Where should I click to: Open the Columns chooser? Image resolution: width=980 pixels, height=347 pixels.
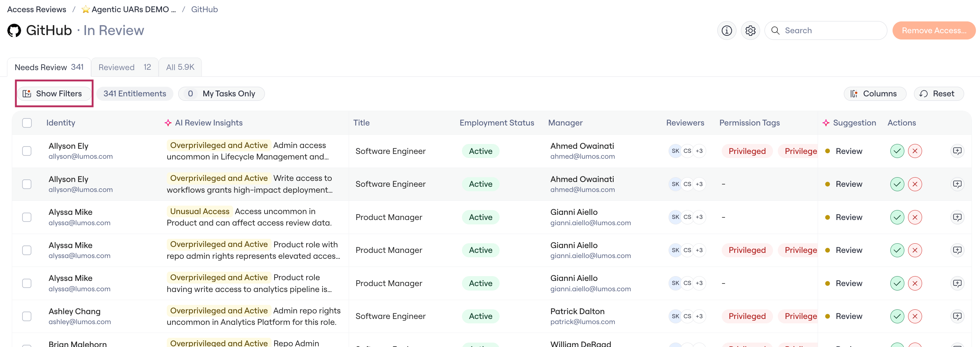(874, 94)
